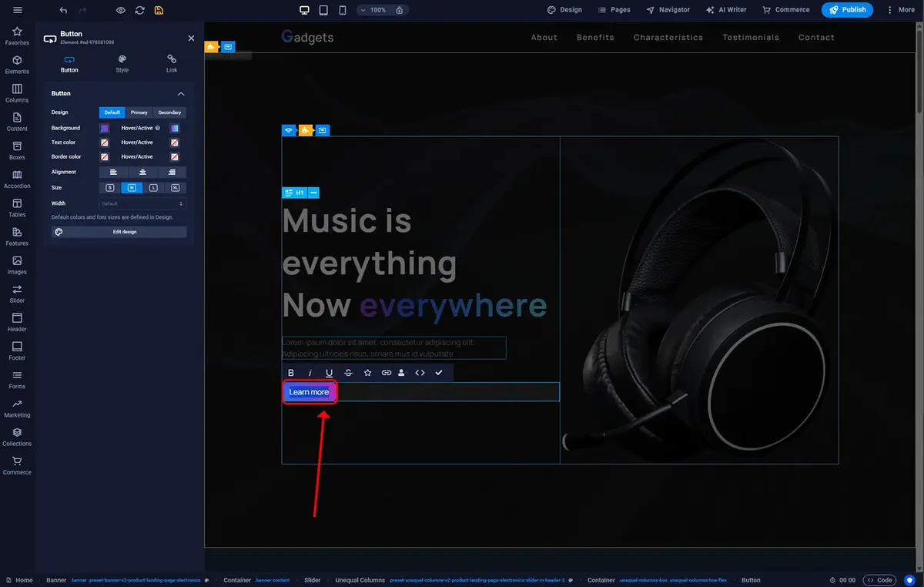
Task: Click the Publish button
Action: (847, 10)
